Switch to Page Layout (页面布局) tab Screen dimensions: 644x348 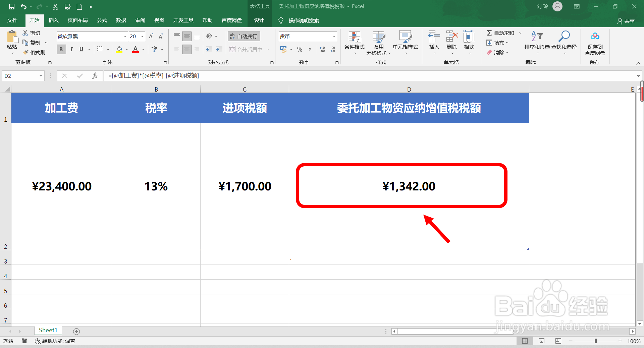(77, 20)
